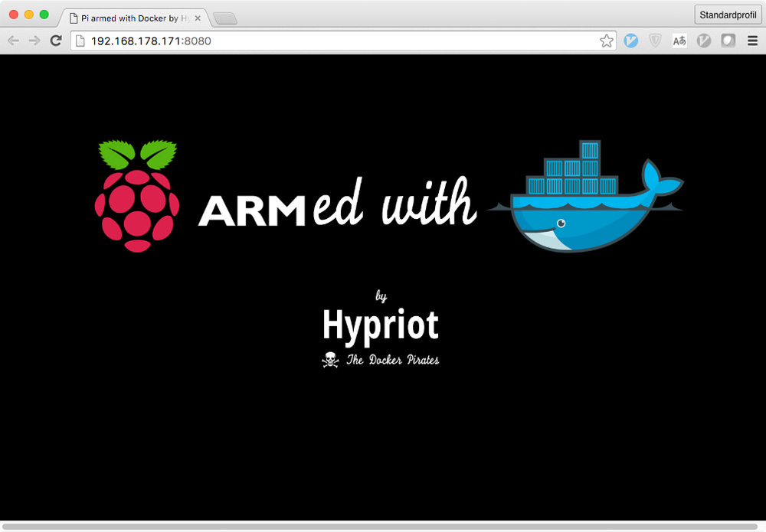
Task: Click the forward navigation arrow
Action: click(34, 41)
